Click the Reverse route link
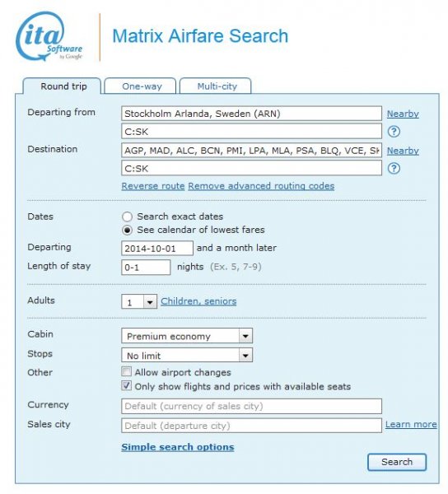 pyautogui.click(x=153, y=186)
